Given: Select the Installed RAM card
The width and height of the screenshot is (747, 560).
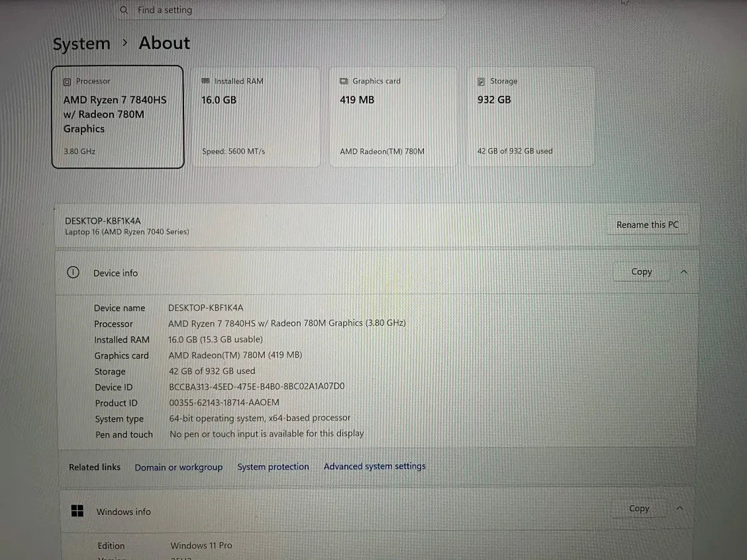Looking at the screenshot, I should coord(256,117).
